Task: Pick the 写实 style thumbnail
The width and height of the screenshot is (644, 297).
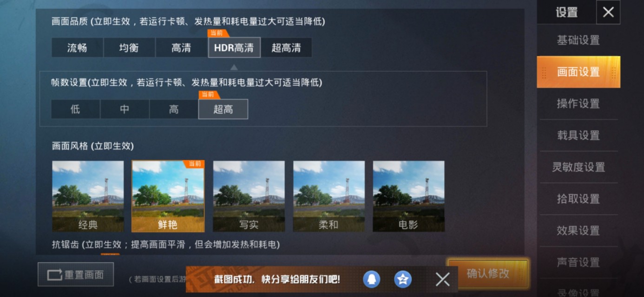Action: coord(249,196)
